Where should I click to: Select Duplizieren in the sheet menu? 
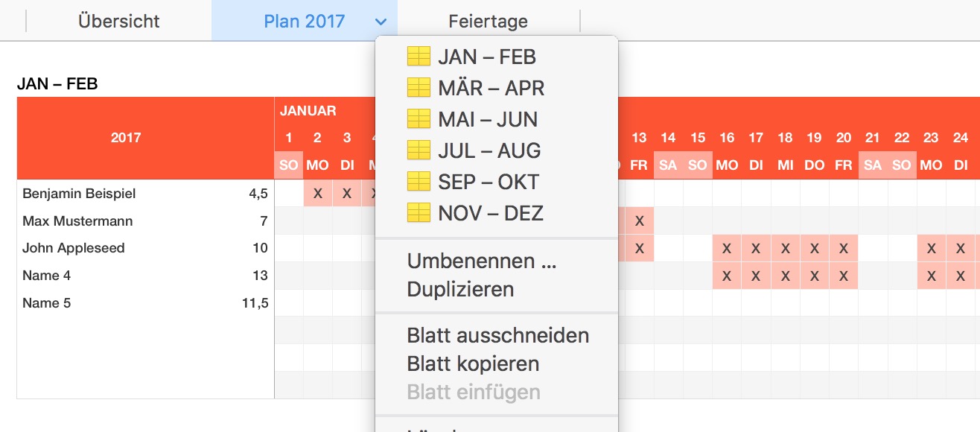tap(460, 289)
